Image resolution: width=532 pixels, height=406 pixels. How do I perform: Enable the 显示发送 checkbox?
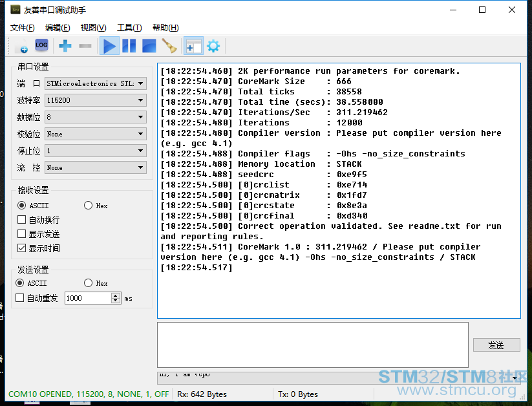point(21,234)
